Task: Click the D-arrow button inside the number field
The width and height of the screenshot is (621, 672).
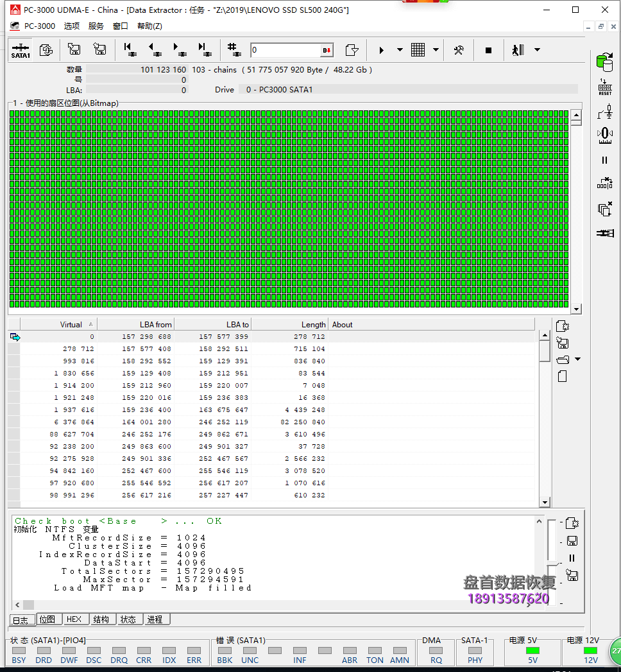Action: pos(327,50)
